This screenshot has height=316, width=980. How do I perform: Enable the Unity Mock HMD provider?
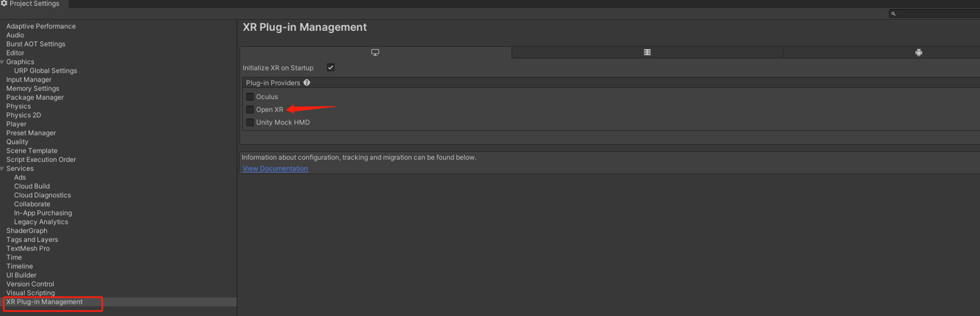coord(250,122)
